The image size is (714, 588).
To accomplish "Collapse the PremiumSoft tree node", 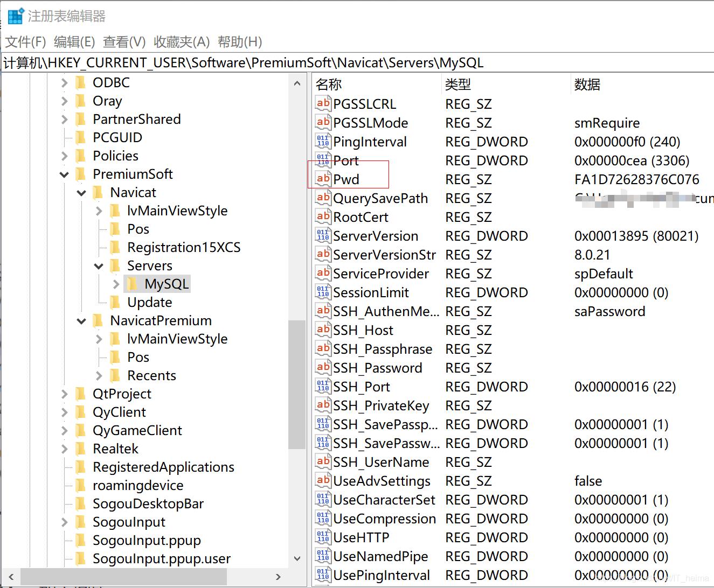I will pyautogui.click(x=65, y=174).
